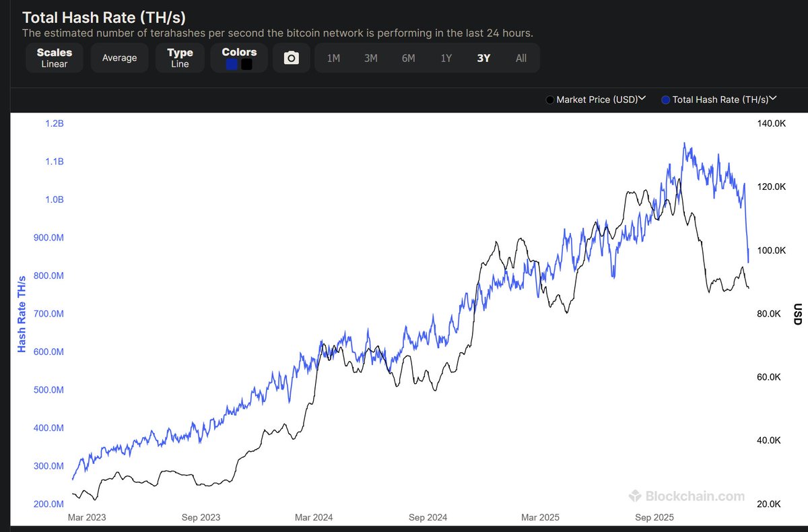Open the Total Hash Rate (TH/s) dropdown
Image resolution: width=808 pixels, height=532 pixels.
click(x=725, y=100)
